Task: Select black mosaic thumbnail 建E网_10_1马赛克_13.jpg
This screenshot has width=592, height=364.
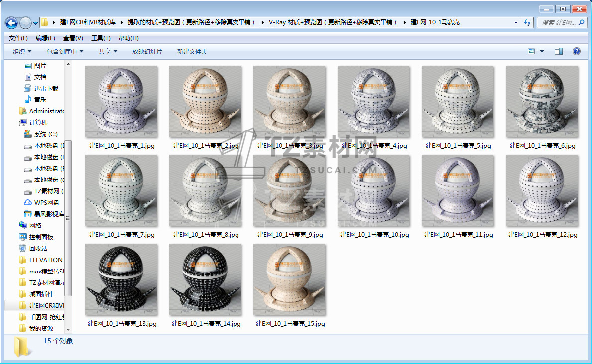Action: [x=121, y=280]
